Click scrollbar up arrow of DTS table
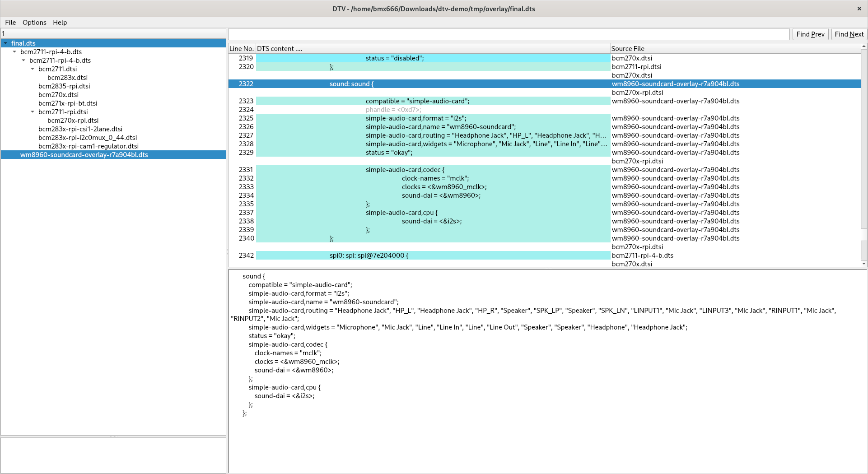Image resolution: width=868 pixels, height=474 pixels. [x=864, y=46]
